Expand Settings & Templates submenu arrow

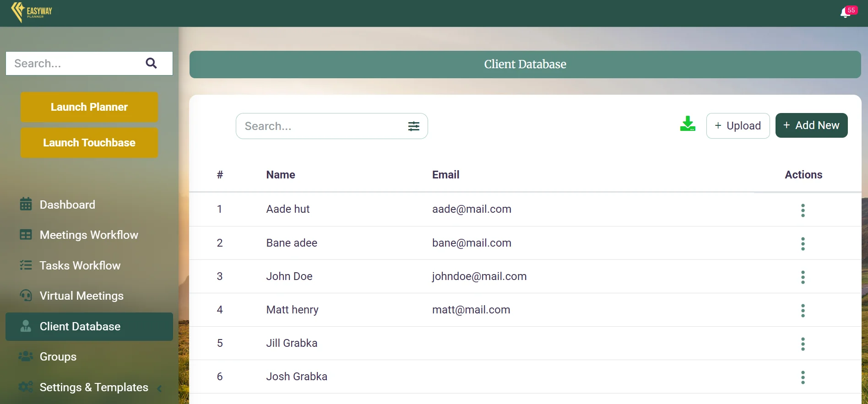point(159,388)
